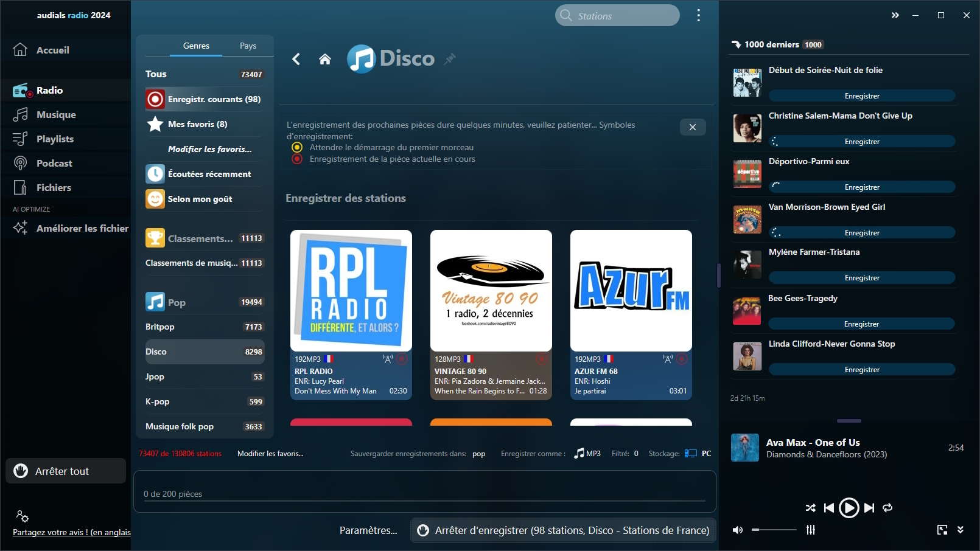Click Modifier les favoris in genre list

point(209,149)
